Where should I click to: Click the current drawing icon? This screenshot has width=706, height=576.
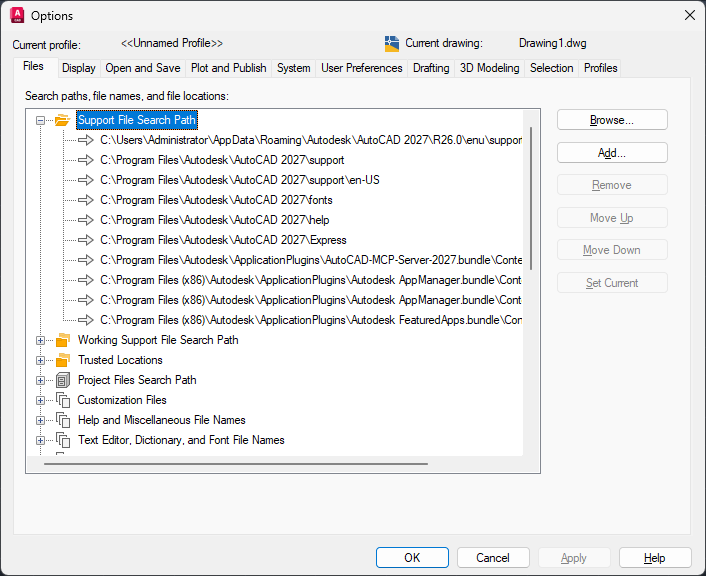coord(392,44)
